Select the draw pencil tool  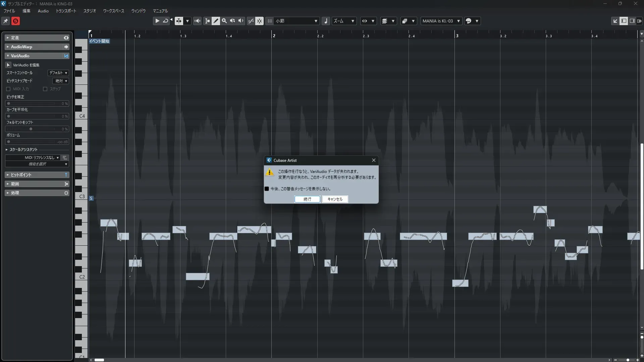point(216,21)
